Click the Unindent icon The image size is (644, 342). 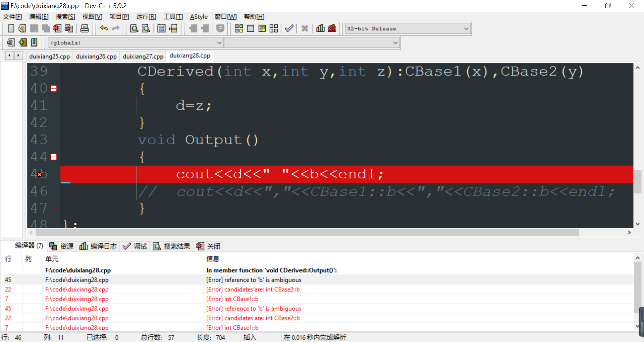pyautogui.click(x=193, y=28)
